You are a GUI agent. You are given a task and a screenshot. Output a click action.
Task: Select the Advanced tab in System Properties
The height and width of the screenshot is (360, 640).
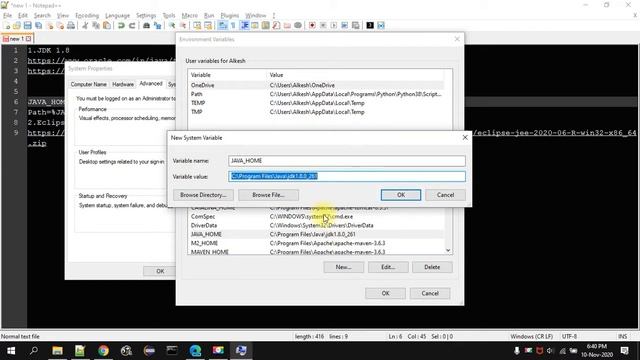(x=151, y=83)
